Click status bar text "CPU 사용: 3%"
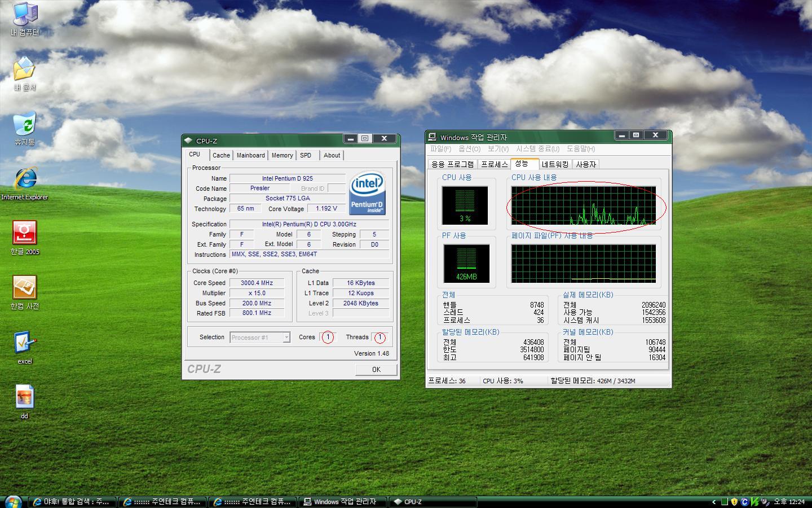 coord(503,381)
